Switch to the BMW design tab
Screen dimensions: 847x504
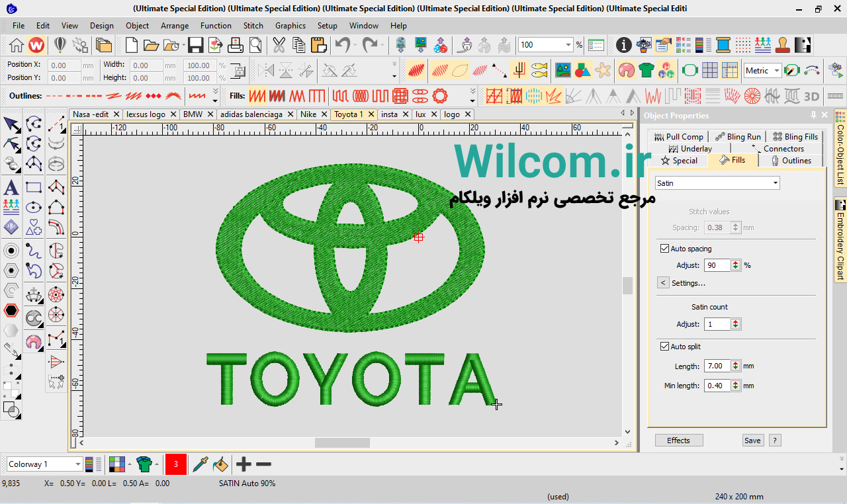(x=193, y=114)
